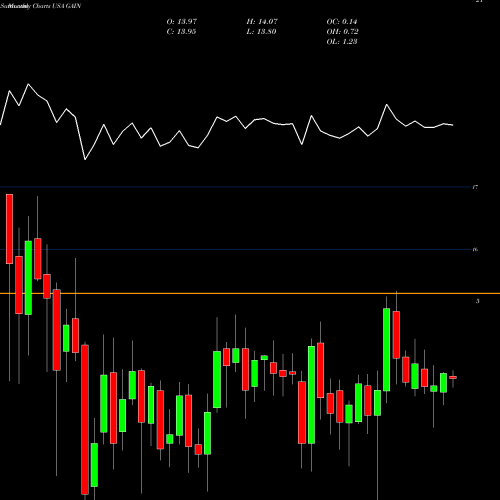The width and height of the screenshot is (500, 500).
Task: Click the last small red candlestick
Action: click(x=453, y=377)
